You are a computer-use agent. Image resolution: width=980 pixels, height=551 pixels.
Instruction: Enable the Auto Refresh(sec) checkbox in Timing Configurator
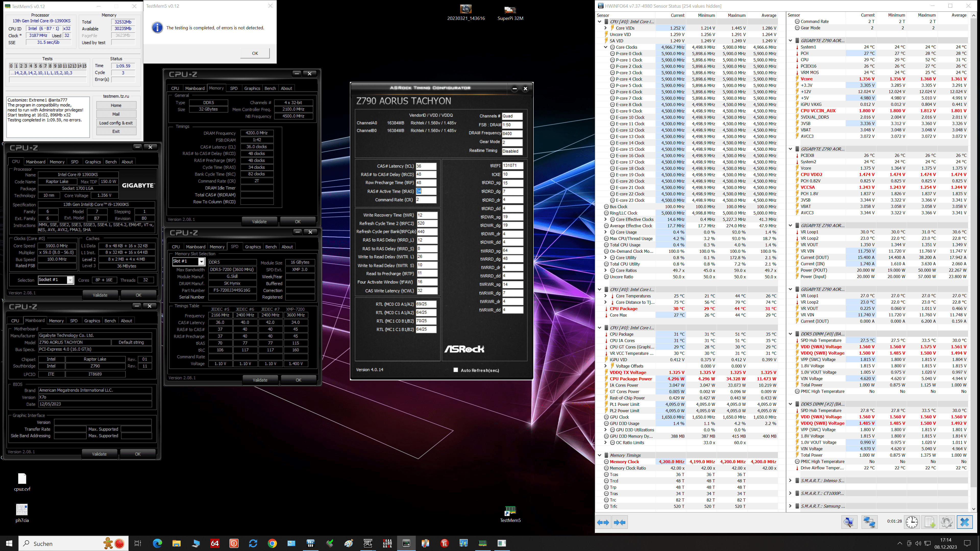pos(456,370)
